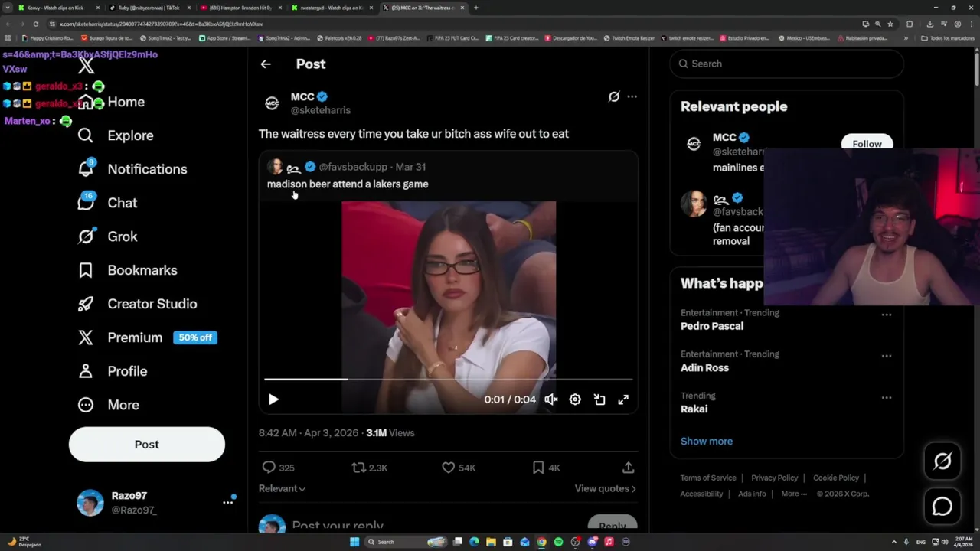Open Profile in the sidebar
This screenshot has height=551, width=980.
coord(112,371)
